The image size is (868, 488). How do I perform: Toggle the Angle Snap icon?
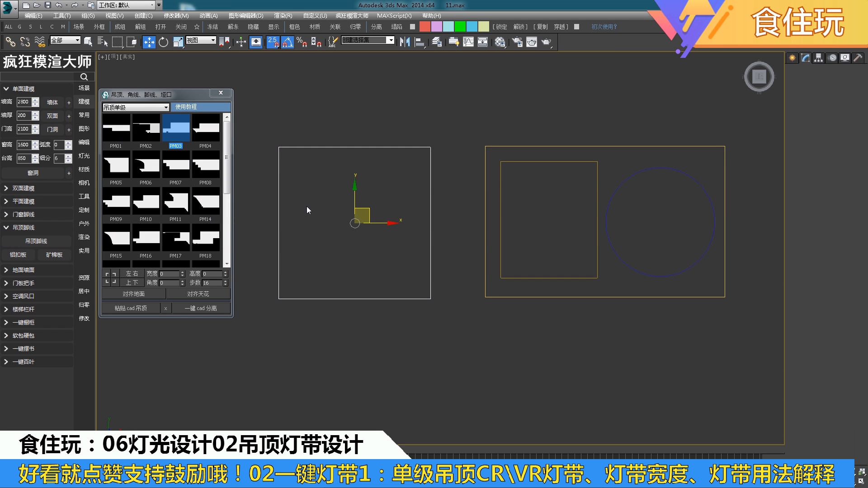tap(288, 42)
